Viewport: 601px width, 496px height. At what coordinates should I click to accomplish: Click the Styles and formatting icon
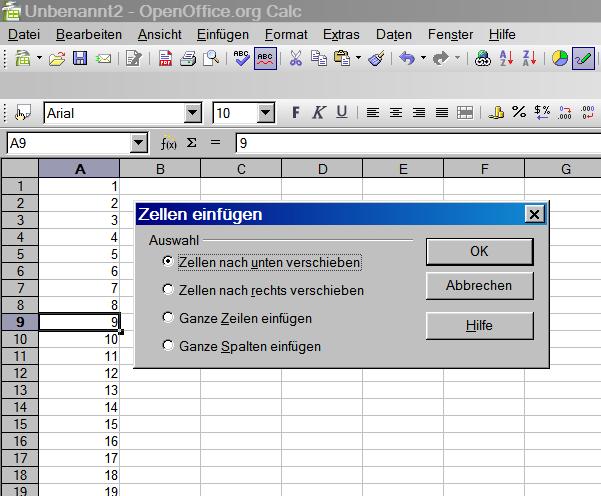click(23, 113)
